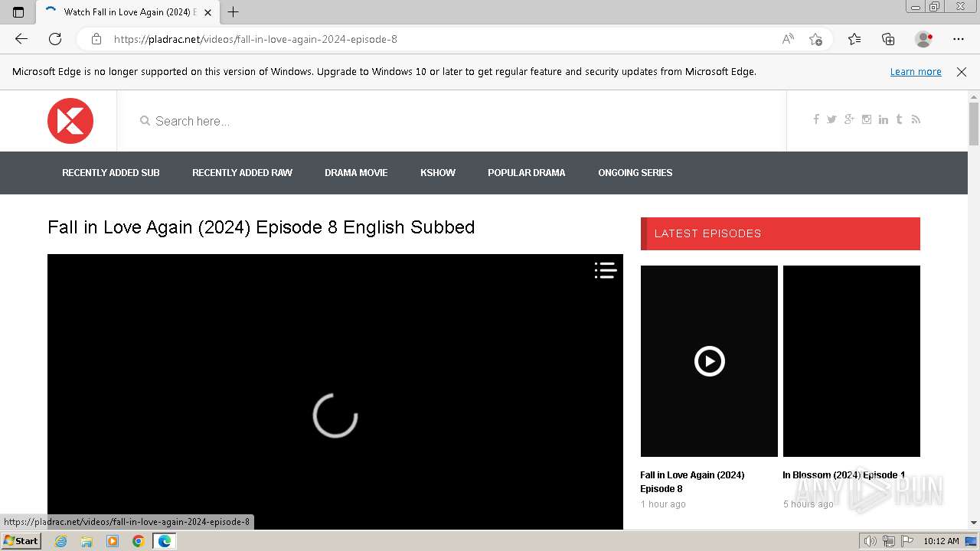
Task: Open the Twitter social icon
Action: pos(831,119)
